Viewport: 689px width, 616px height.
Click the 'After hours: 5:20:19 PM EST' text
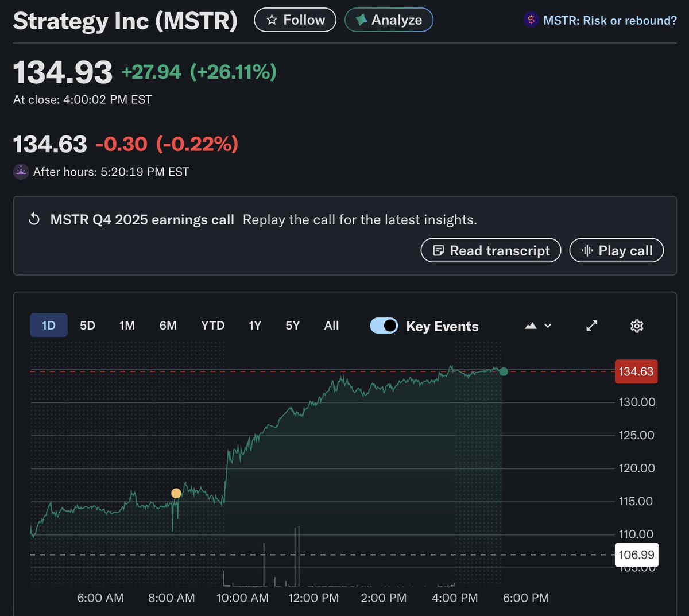pos(111,172)
